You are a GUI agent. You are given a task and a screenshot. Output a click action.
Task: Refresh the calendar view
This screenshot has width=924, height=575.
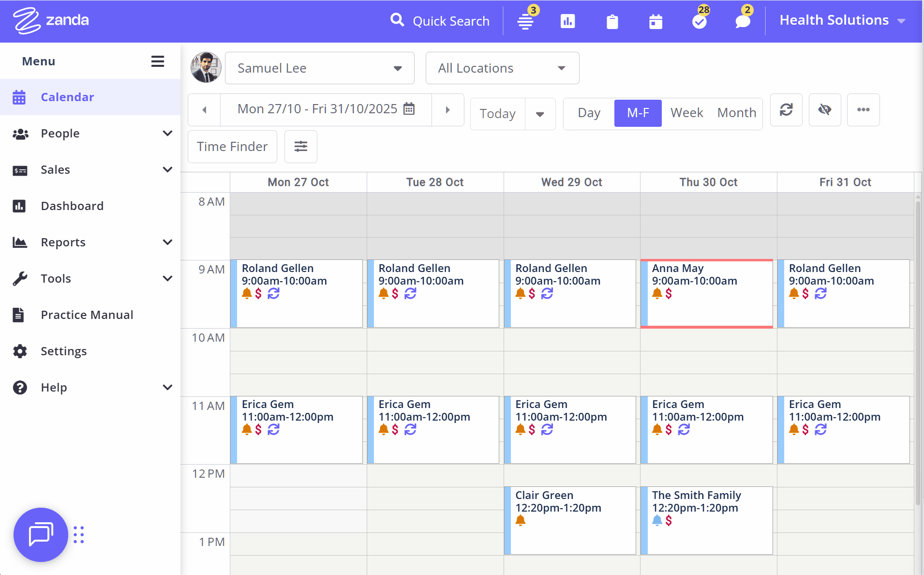786,110
